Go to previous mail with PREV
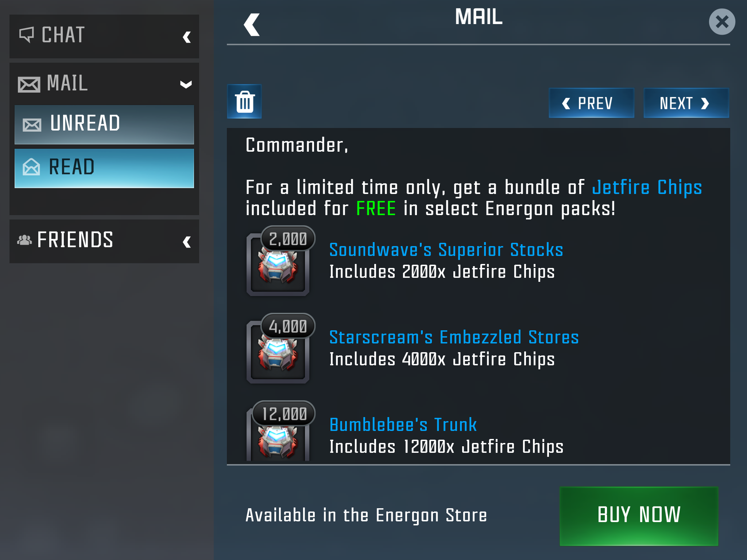 [x=591, y=103]
